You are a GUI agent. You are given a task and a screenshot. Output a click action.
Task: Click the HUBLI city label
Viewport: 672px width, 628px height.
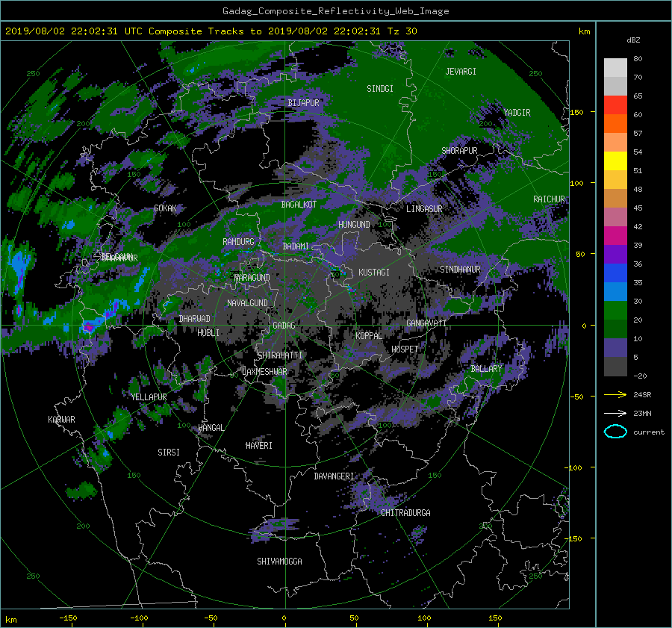[208, 333]
